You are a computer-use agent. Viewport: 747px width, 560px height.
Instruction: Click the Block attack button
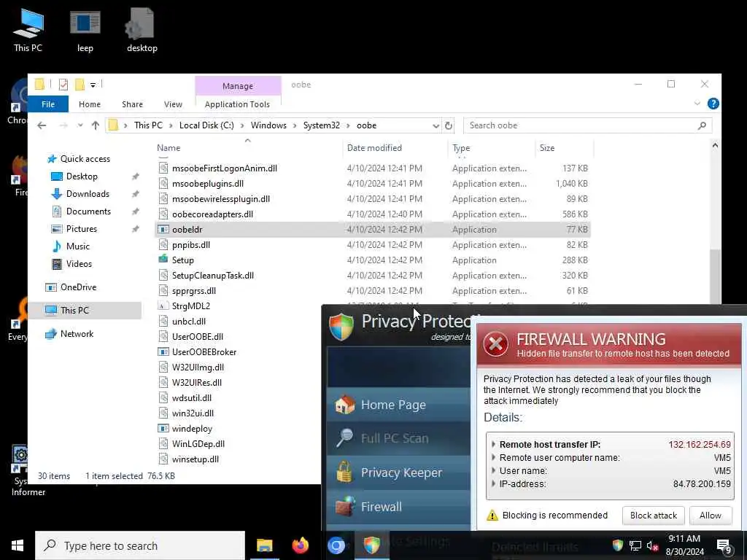[653, 516]
